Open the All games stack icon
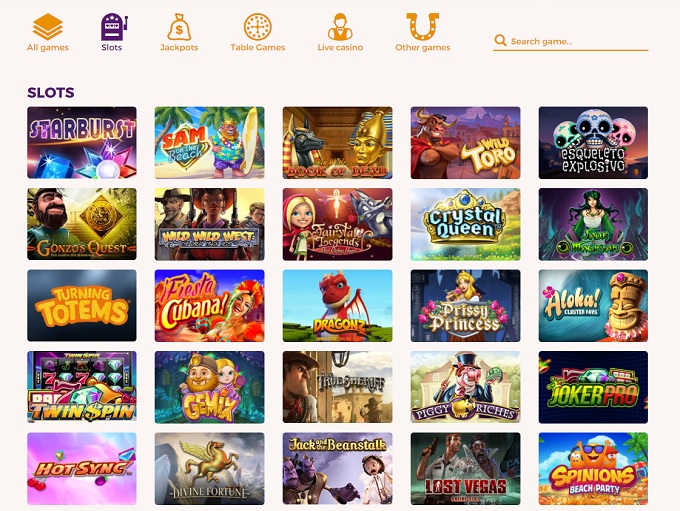Viewport: 680px width, 511px height. tap(48, 27)
